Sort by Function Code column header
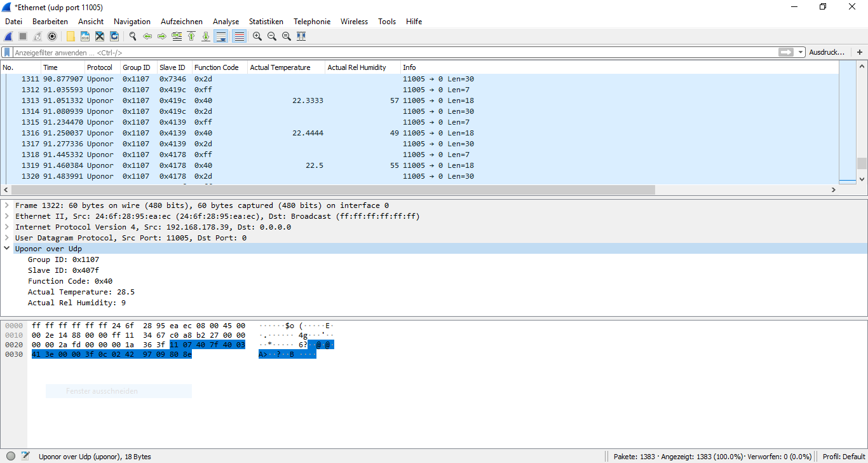 (x=220, y=67)
